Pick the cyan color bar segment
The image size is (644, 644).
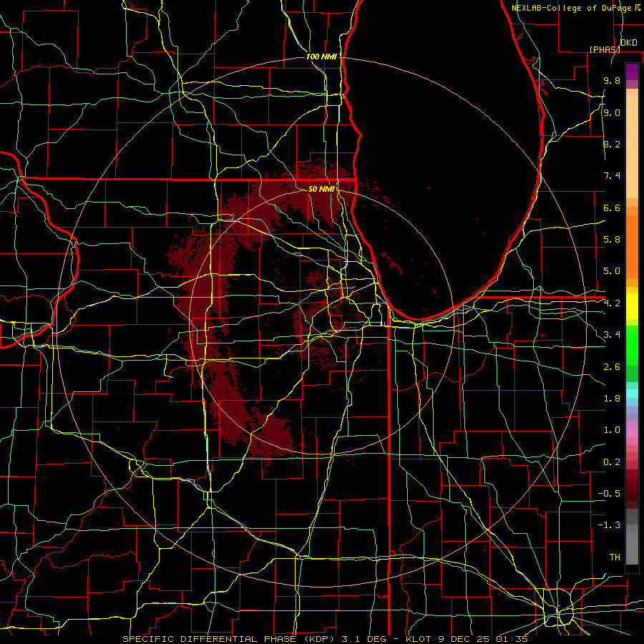click(632, 394)
